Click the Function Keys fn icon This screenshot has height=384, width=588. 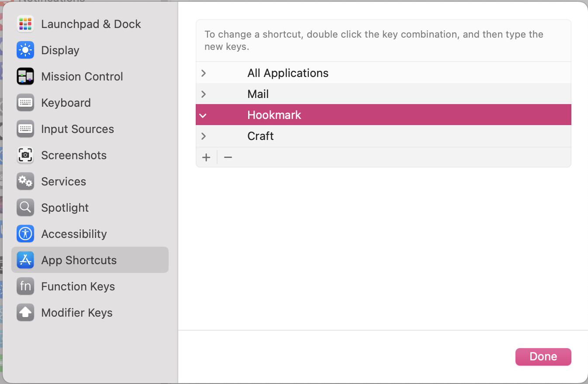click(25, 286)
